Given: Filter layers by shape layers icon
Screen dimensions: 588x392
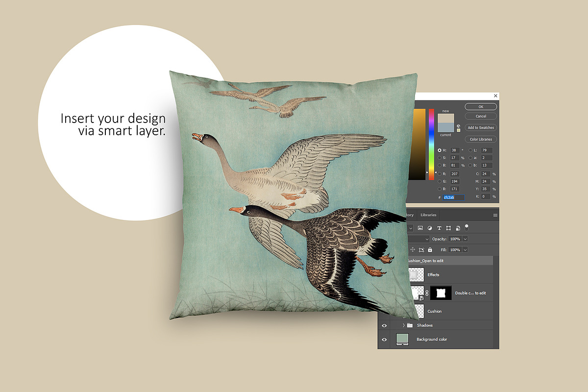Looking at the screenshot, I should pos(448,228).
